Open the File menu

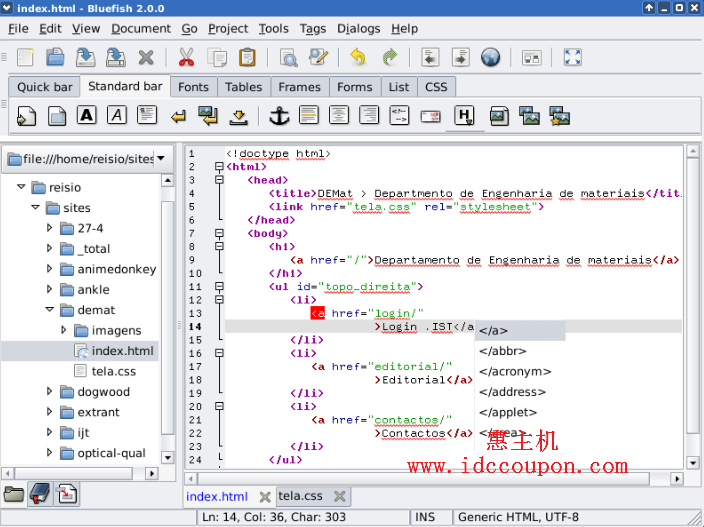(x=18, y=29)
